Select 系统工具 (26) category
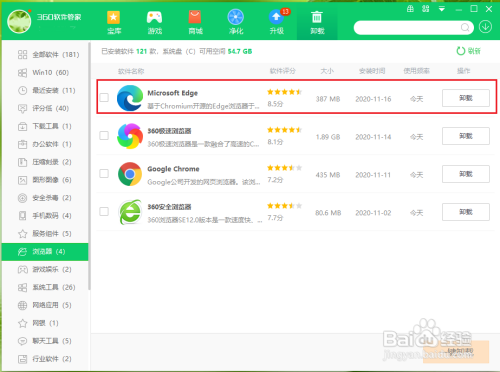 click(45, 287)
